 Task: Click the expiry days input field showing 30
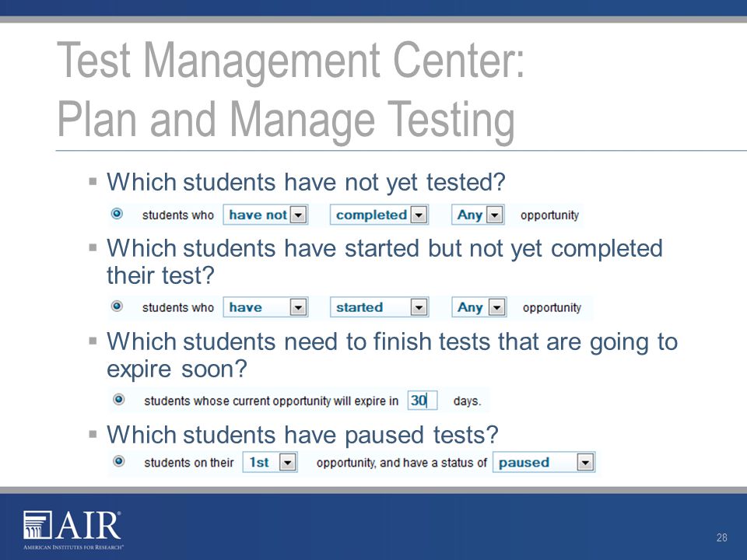[422, 400]
